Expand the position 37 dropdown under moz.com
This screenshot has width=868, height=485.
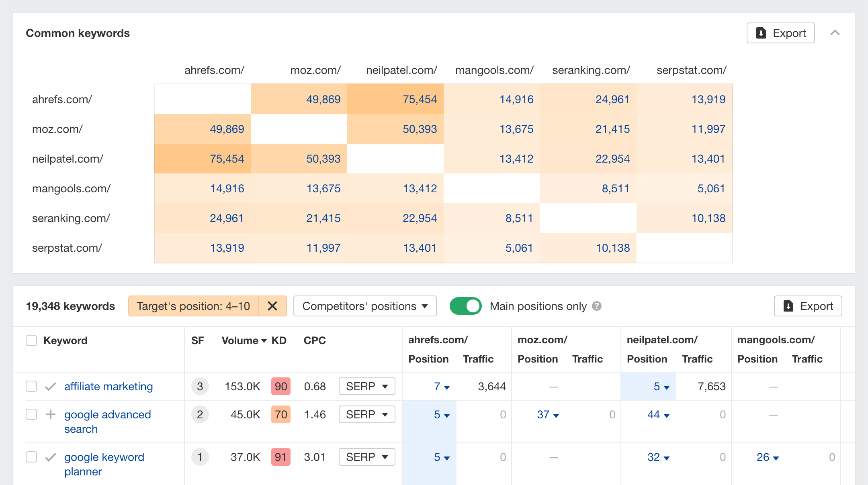(x=548, y=414)
